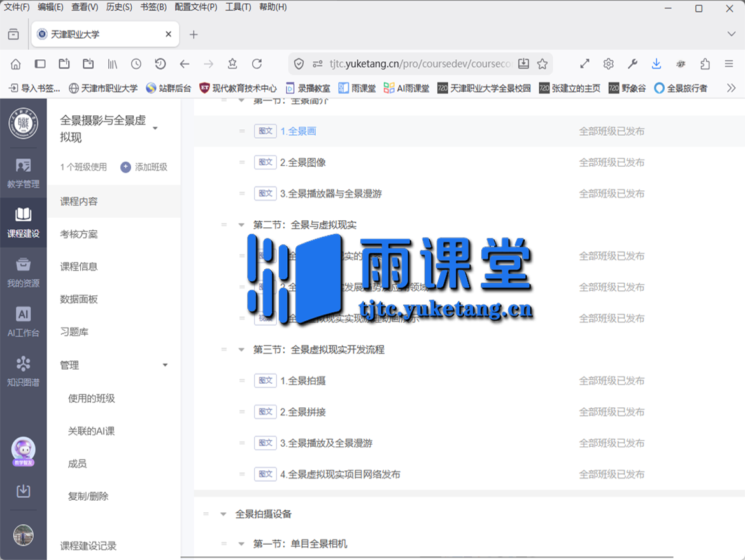Viewport: 745px width, 560px height.
Task: Select 考核方案 in the course menu
Action: click(79, 234)
